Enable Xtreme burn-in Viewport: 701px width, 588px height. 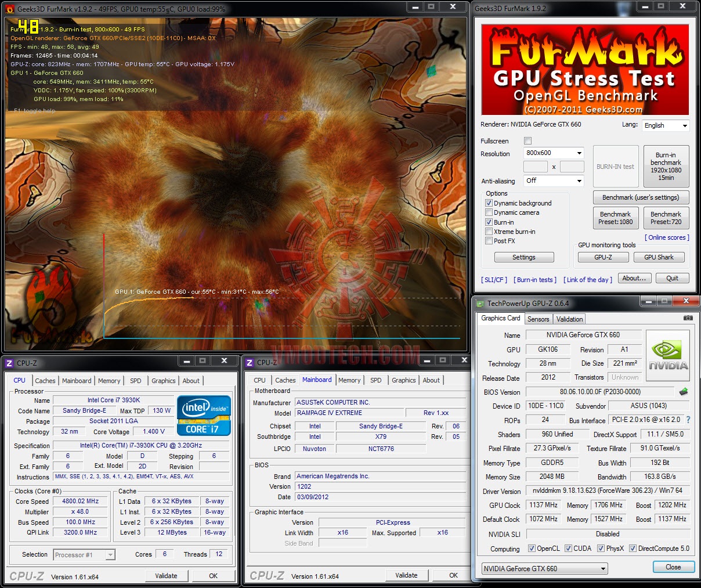click(x=489, y=232)
